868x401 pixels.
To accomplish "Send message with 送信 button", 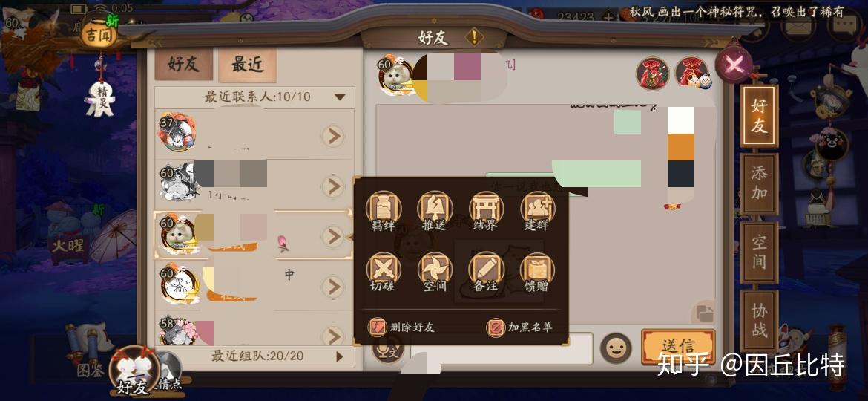I will coord(678,348).
